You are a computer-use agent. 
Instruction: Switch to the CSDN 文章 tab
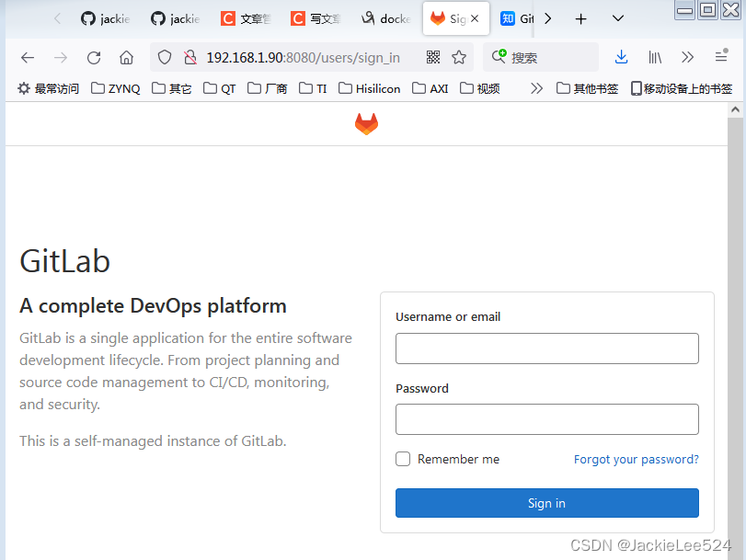(x=246, y=18)
